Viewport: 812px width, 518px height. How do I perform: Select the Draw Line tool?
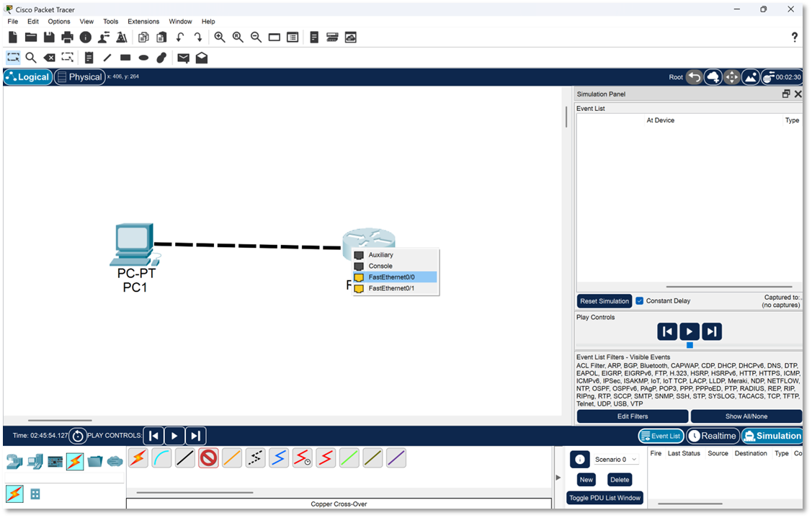[107, 58]
